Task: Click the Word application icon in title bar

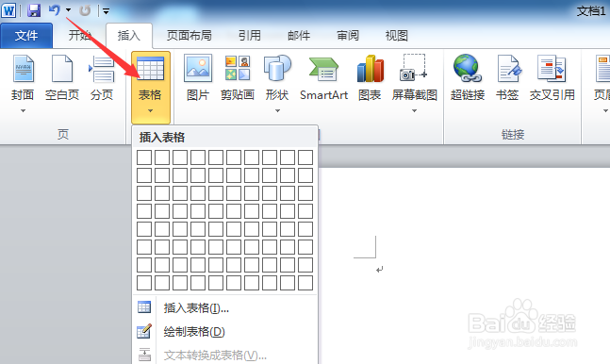Action: coord(8,10)
